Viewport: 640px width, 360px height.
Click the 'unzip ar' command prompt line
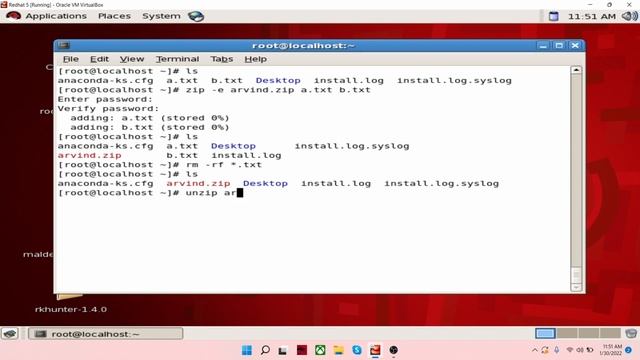[x=150, y=193]
